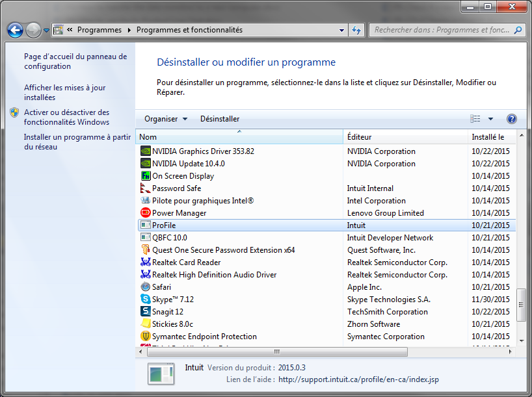Select Intuit Developer Network cell
This screenshot has width=532, height=397.
pos(390,238)
